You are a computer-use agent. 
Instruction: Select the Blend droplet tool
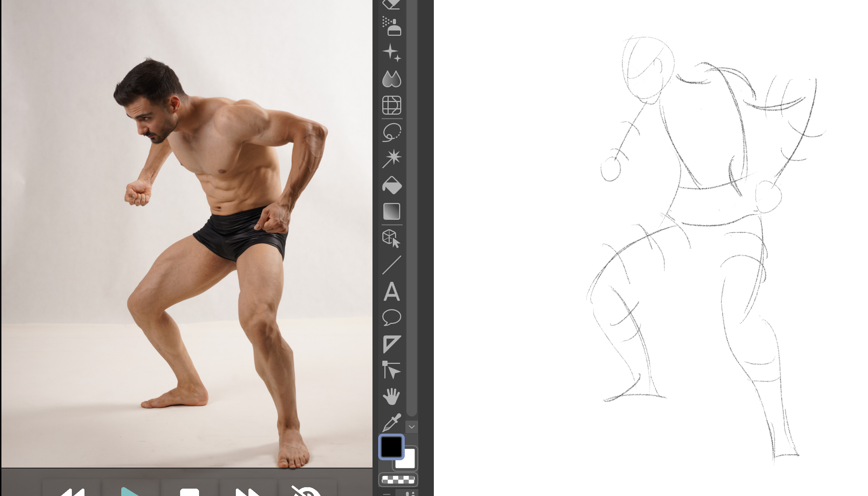[391, 79]
